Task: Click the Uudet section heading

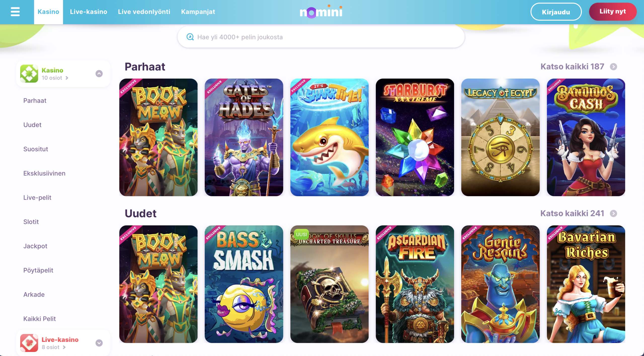Action: [x=140, y=213]
